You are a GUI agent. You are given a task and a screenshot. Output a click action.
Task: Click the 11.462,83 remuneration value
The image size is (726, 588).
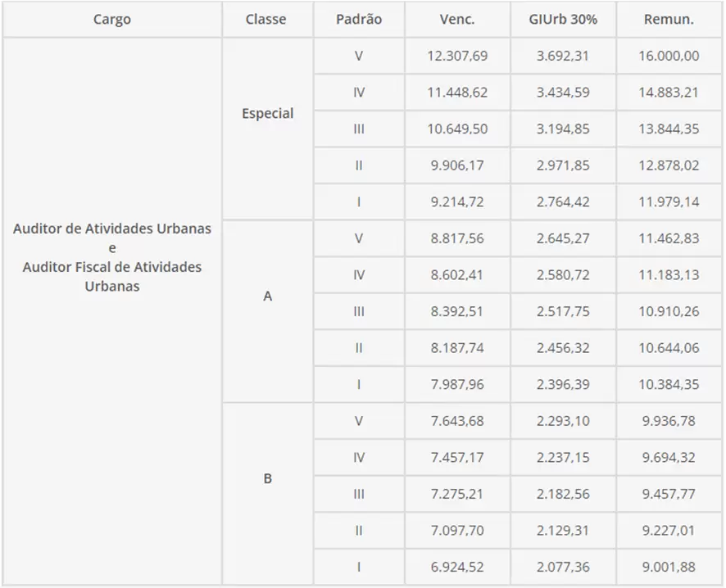click(x=669, y=238)
